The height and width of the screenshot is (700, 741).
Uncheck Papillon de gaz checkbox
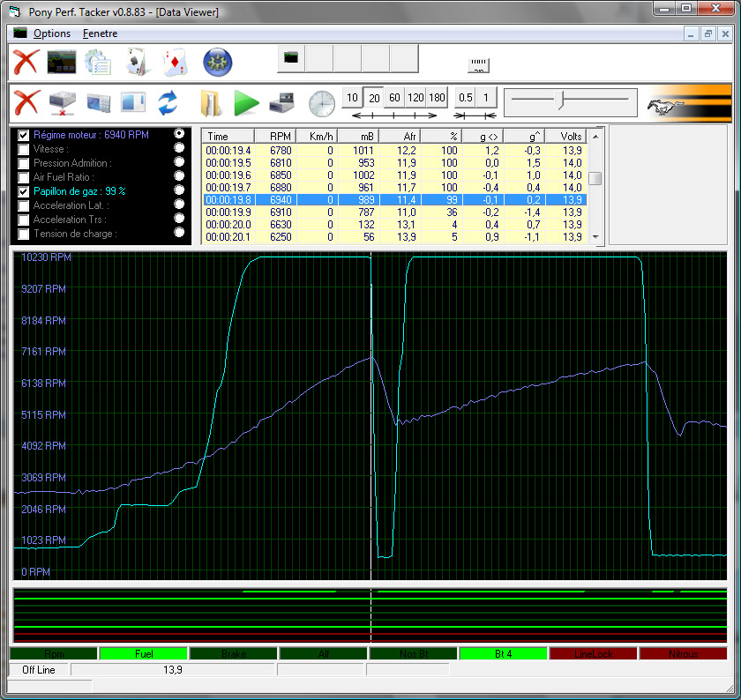[23, 192]
